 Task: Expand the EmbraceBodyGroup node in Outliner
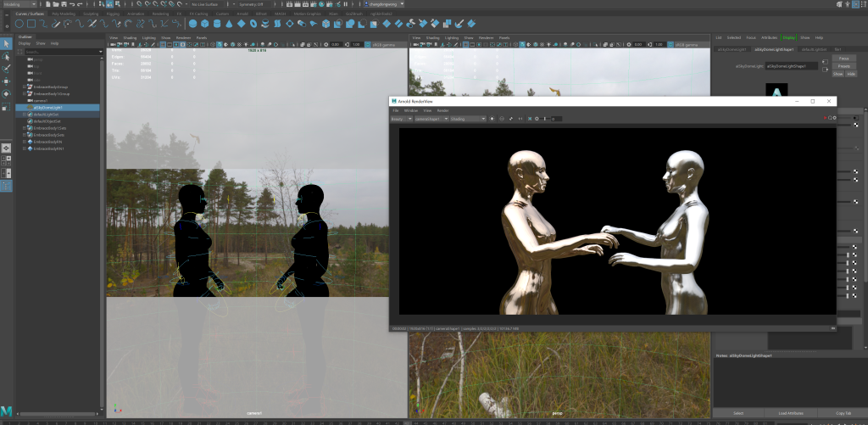24,87
